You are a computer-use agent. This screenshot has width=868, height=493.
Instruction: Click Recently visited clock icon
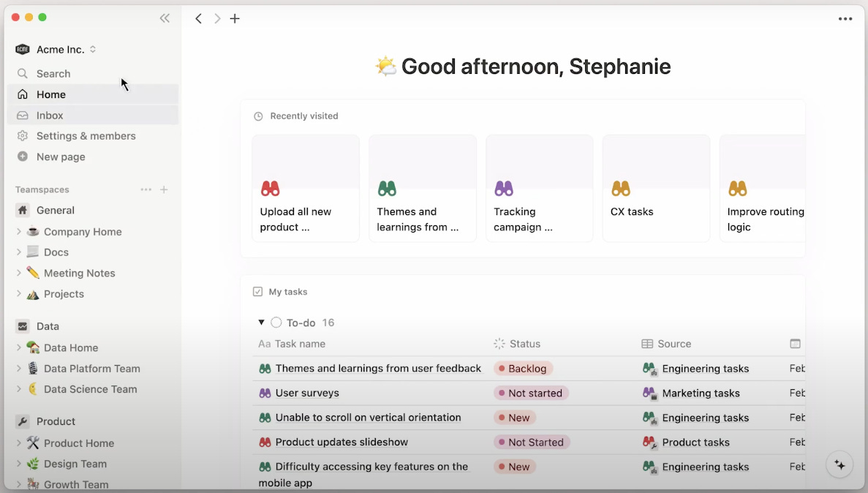point(258,116)
